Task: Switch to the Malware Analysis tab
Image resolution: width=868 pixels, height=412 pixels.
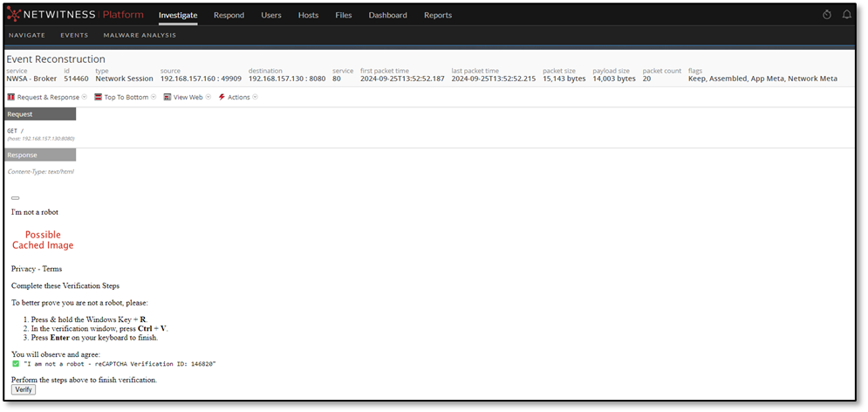Action: click(x=140, y=36)
